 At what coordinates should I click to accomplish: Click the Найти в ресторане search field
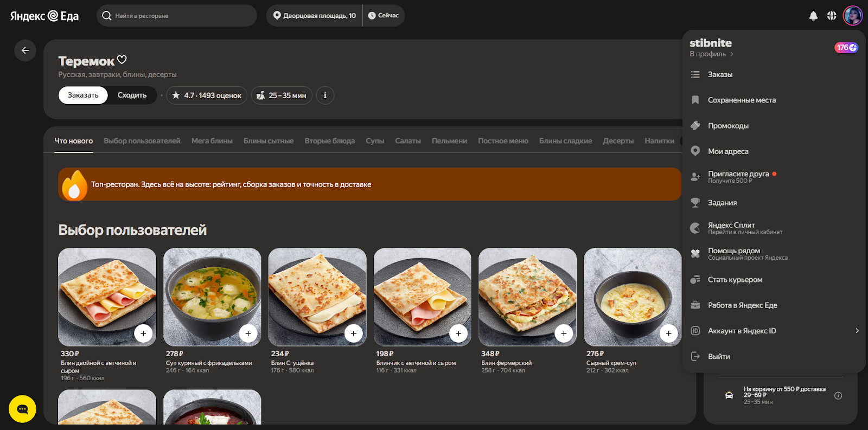click(177, 16)
